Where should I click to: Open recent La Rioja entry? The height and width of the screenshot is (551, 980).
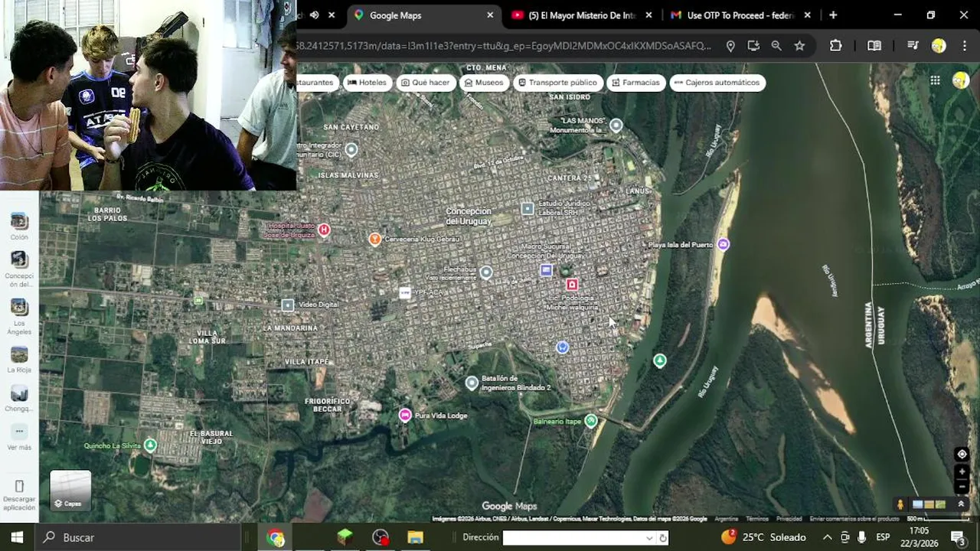19,359
